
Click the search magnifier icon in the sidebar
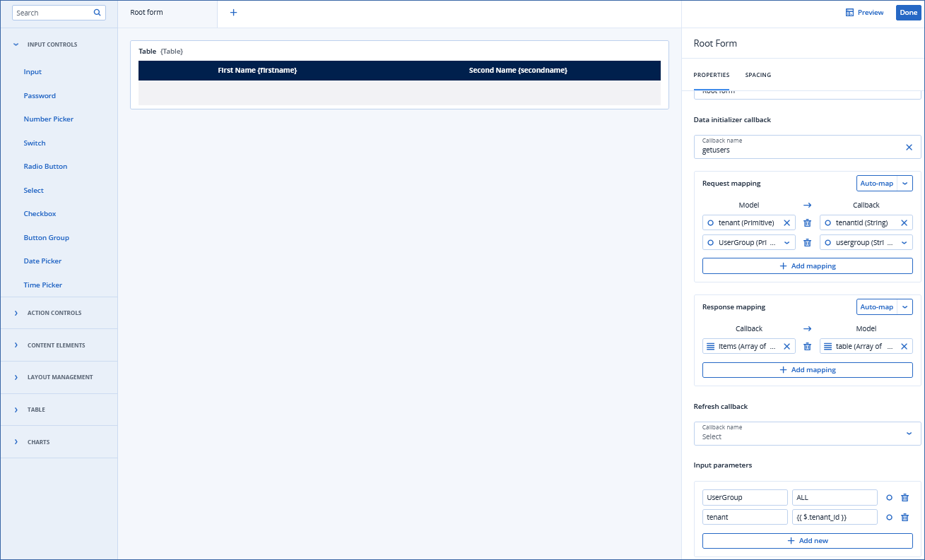(x=97, y=12)
